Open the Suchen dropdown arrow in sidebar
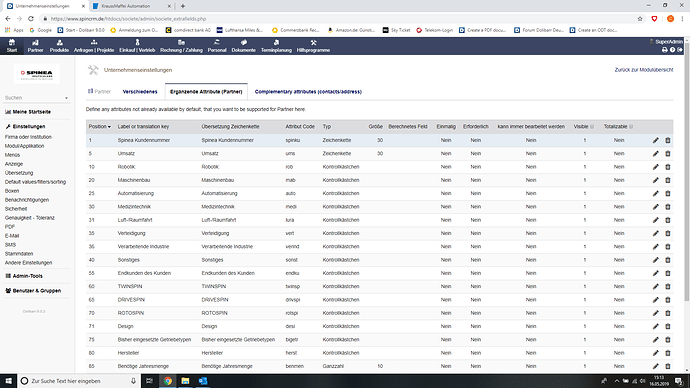The height and width of the screenshot is (388, 690). click(66, 98)
